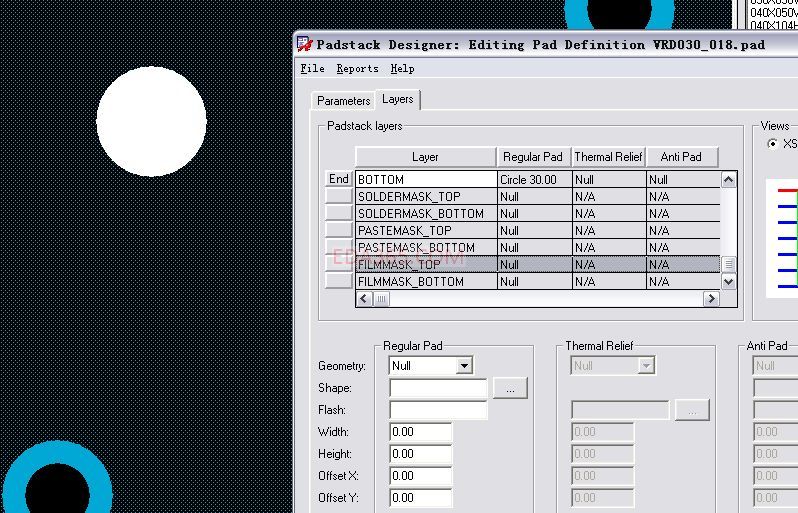Click the End row selector button
Image resolution: width=798 pixels, height=513 pixels.
click(338, 179)
